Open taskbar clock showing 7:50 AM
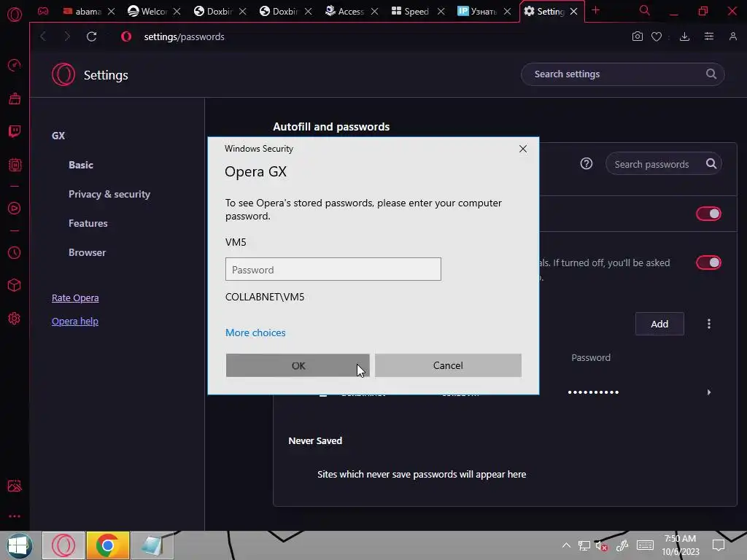 point(681,545)
